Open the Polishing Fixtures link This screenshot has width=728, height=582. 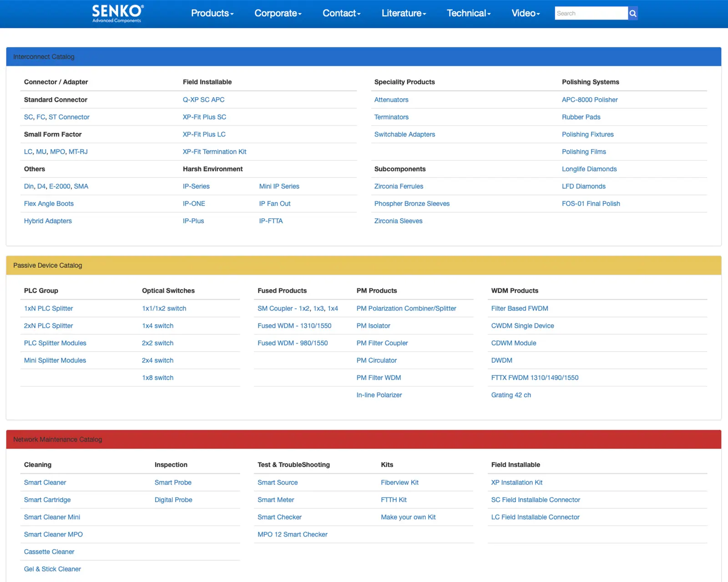click(588, 134)
